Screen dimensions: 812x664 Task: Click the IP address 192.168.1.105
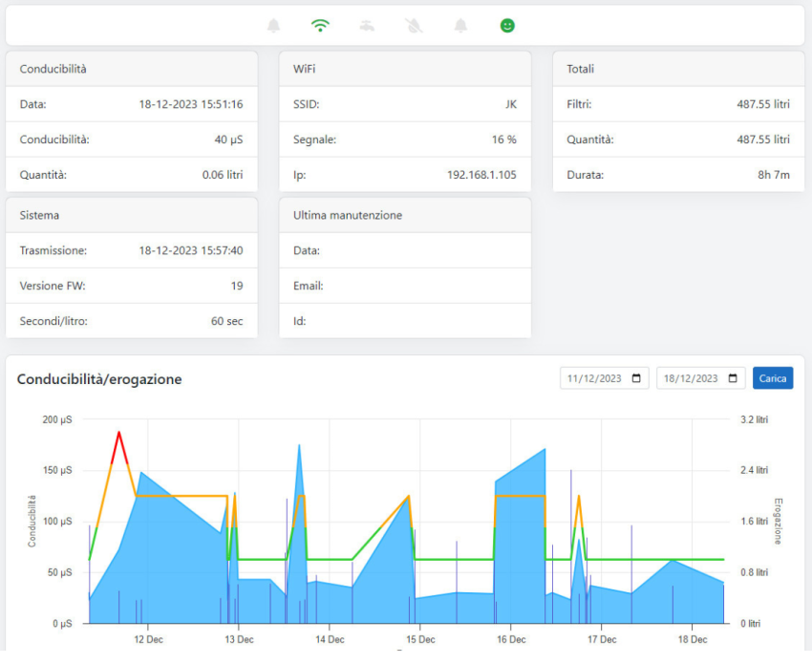click(481, 175)
